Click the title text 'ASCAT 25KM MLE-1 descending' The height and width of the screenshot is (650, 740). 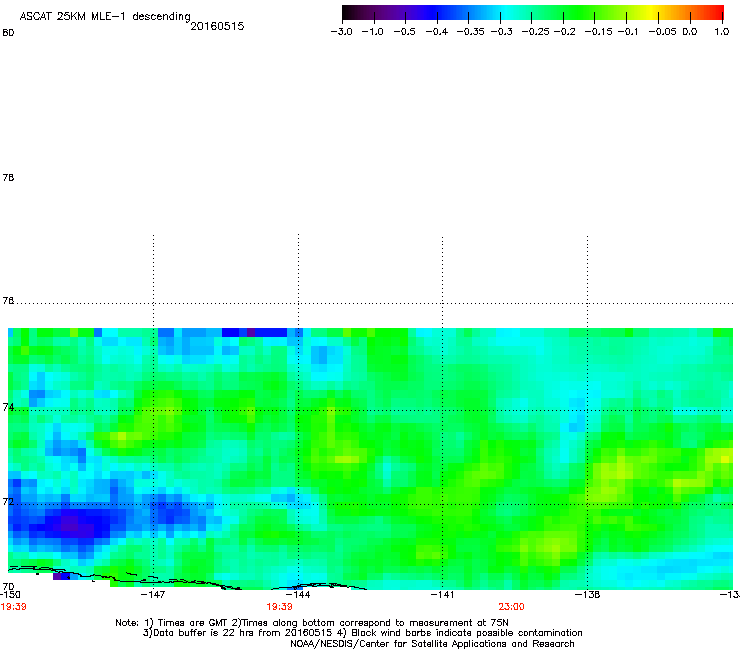(x=105, y=17)
